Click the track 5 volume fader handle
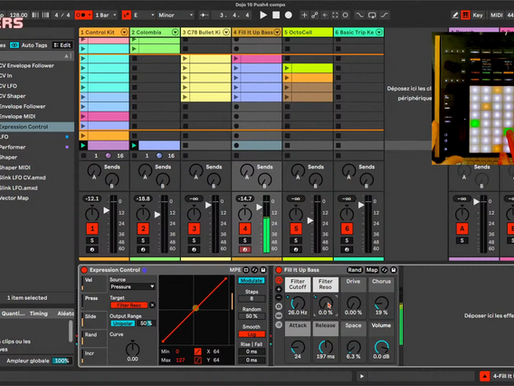This screenshot has width=514, height=386. [x=310, y=220]
